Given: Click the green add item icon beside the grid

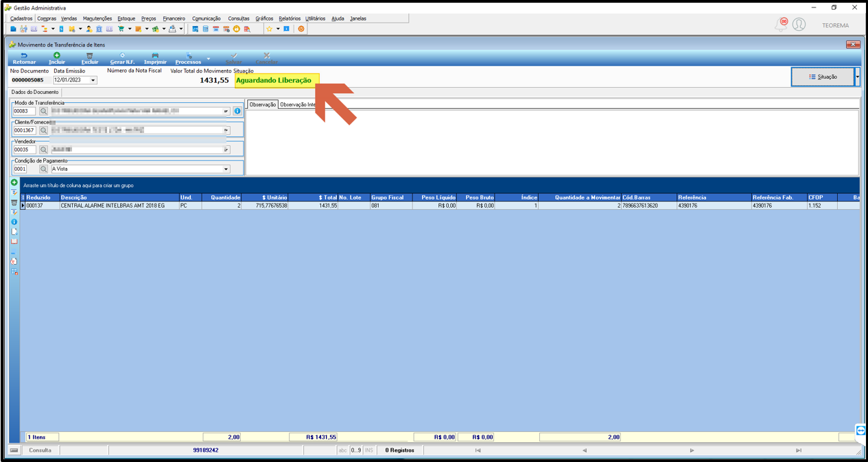Looking at the screenshot, I should pyautogui.click(x=14, y=183).
